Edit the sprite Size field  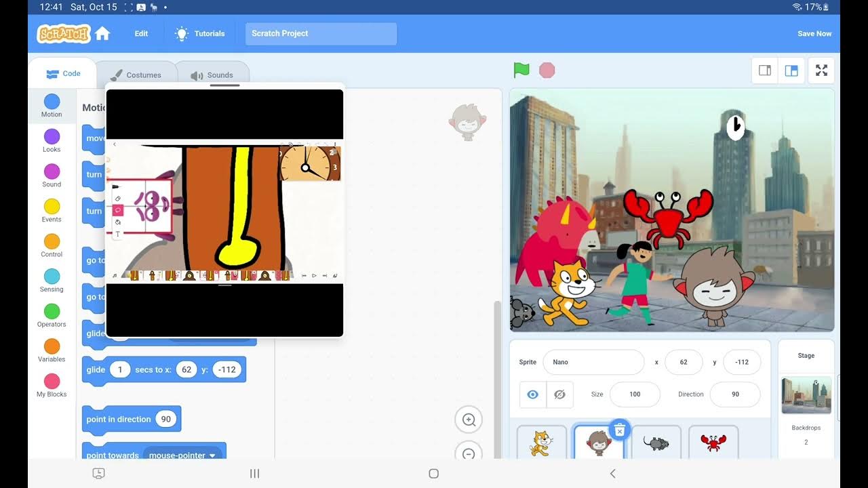635,394
